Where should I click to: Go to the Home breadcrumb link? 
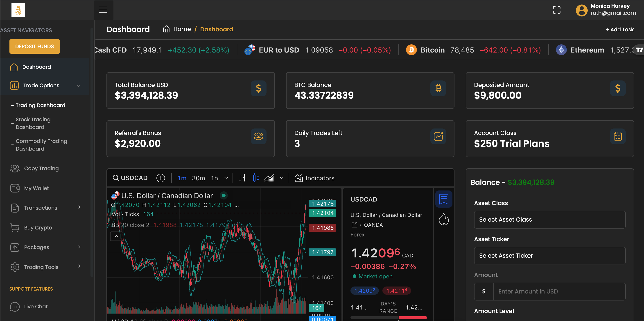click(x=182, y=29)
